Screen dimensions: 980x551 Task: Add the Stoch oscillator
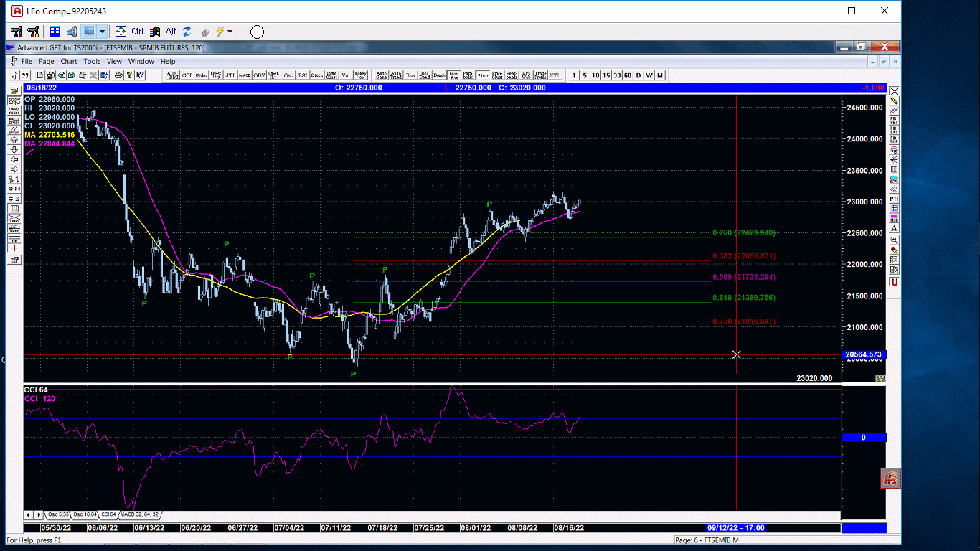point(317,75)
